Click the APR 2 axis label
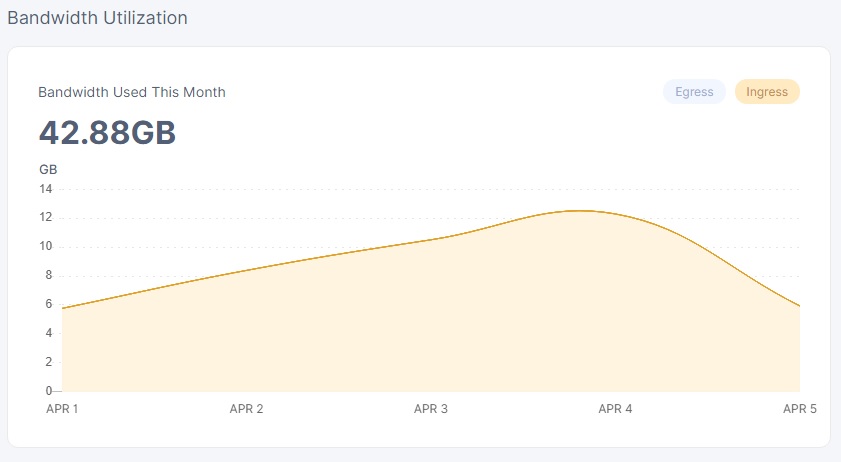The width and height of the screenshot is (841, 462). [x=246, y=409]
